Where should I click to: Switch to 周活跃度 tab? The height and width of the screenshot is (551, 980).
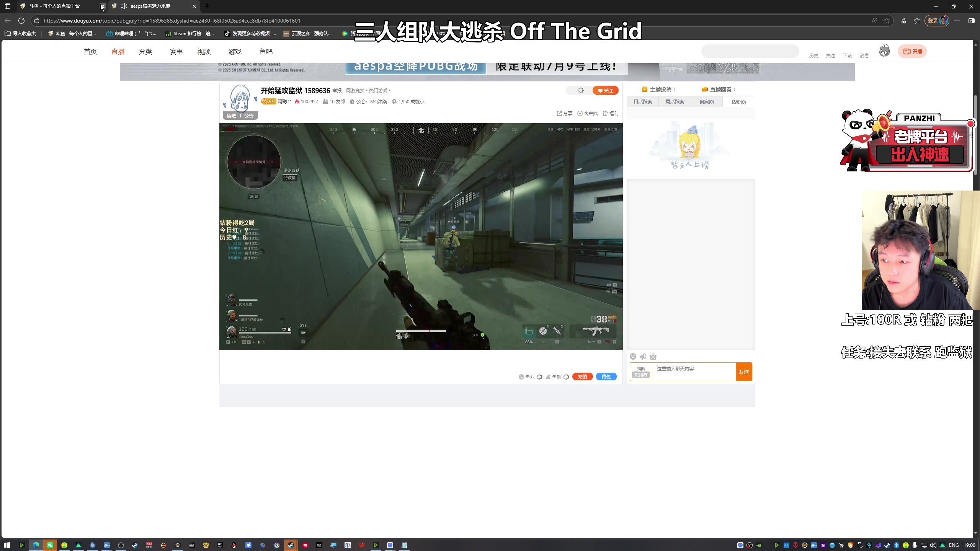click(675, 102)
